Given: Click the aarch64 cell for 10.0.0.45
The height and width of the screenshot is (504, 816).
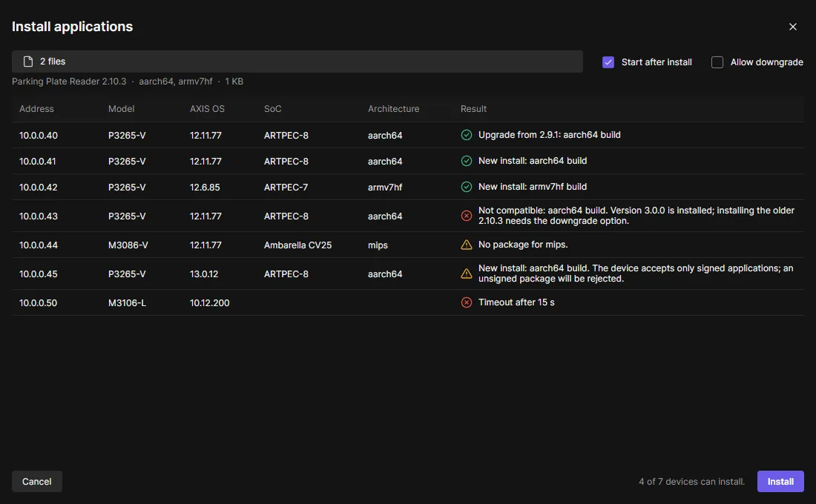Looking at the screenshot, I should (385, 273).
